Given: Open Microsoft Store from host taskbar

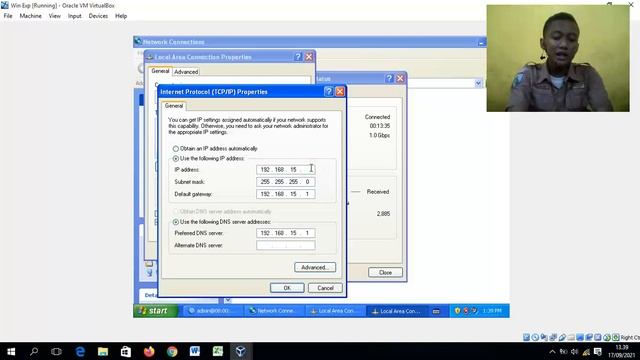Looking at the screenshot, I should (x=126, y=351).
